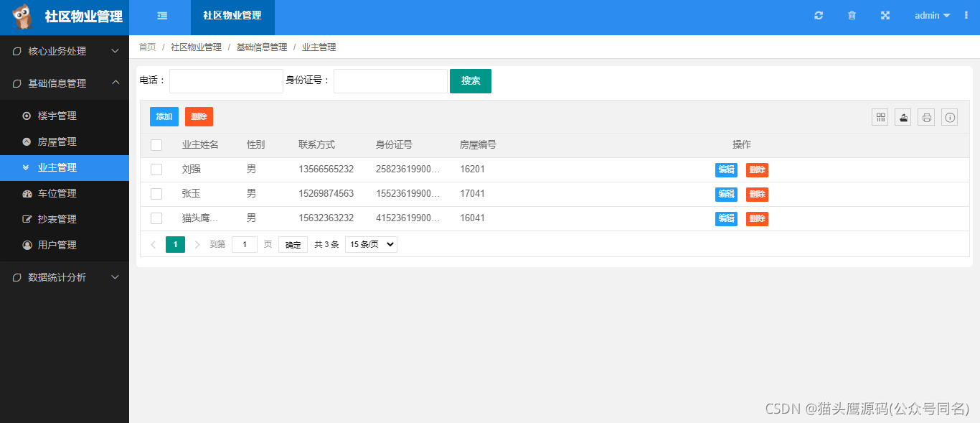Click 社区物业管理 breadcrumb link
The image size is (980, 423).
196,47
